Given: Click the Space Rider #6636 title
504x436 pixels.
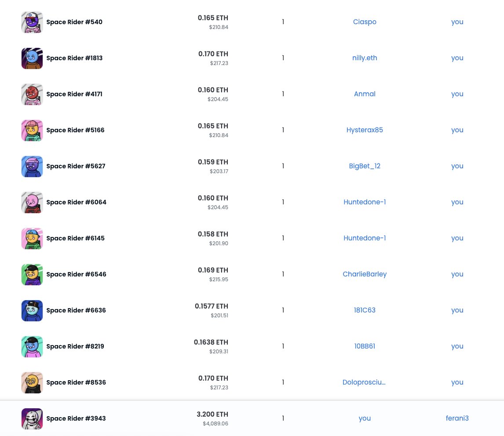Looking at the screenshot, I should pyautogui.click(x=76, y=310).
